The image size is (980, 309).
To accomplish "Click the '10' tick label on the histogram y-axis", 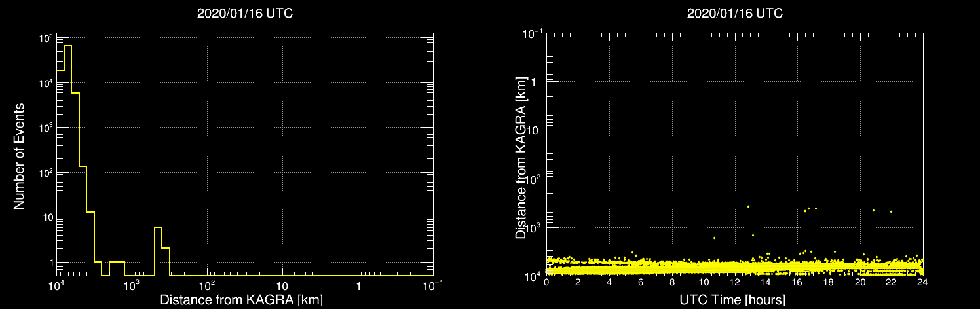I will point(47,217).
